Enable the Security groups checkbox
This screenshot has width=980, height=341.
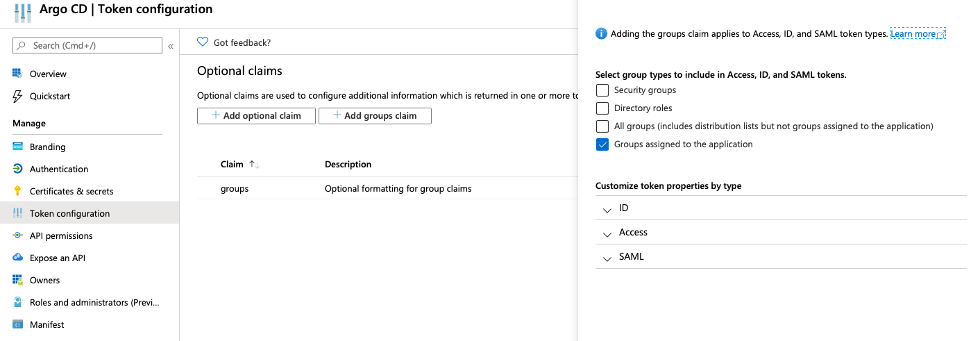point(602,90)
